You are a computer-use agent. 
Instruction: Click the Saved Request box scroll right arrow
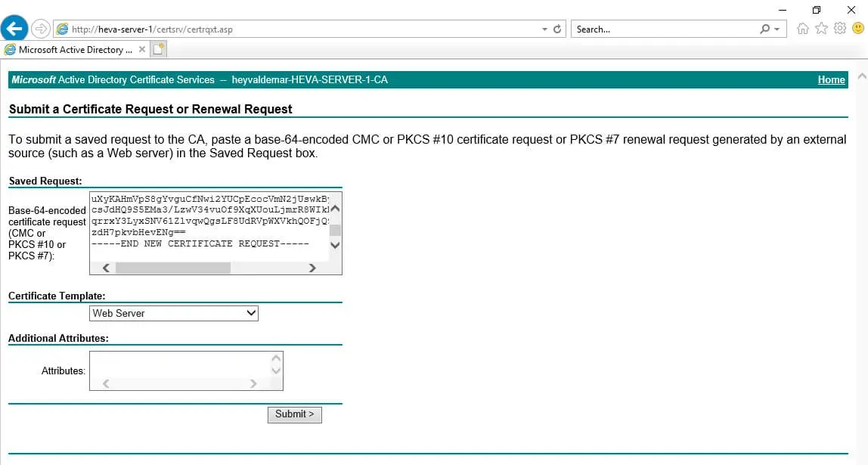312,268
